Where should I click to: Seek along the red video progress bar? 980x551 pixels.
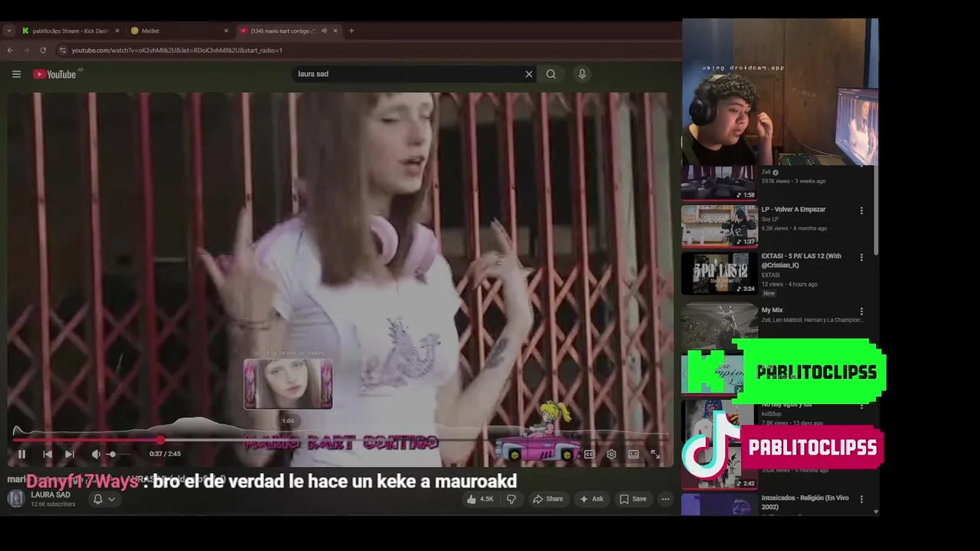(x=341, y=440)
